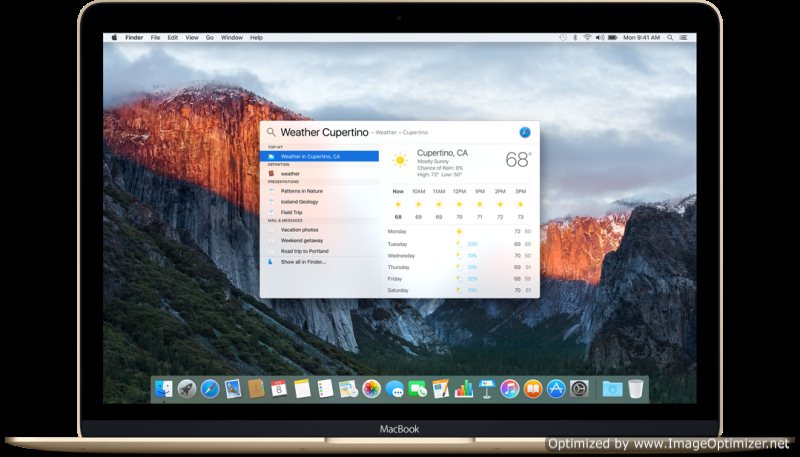Open Notification Center from menu bar
800x457 pixels.
684,37
